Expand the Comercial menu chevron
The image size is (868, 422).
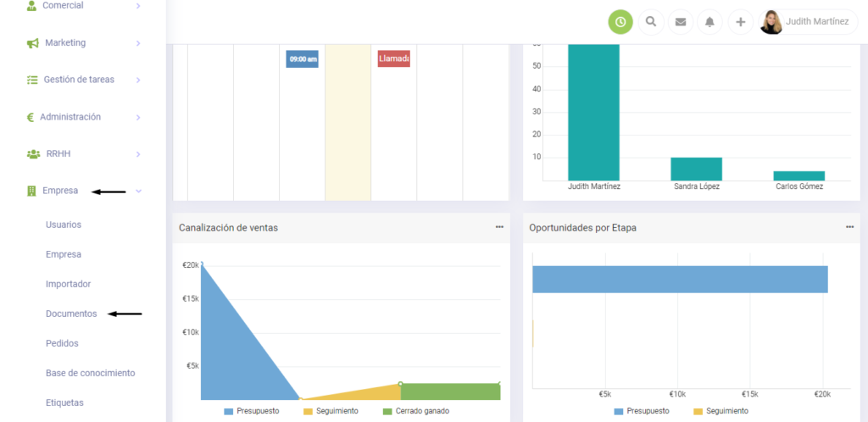tap(138, 6)
